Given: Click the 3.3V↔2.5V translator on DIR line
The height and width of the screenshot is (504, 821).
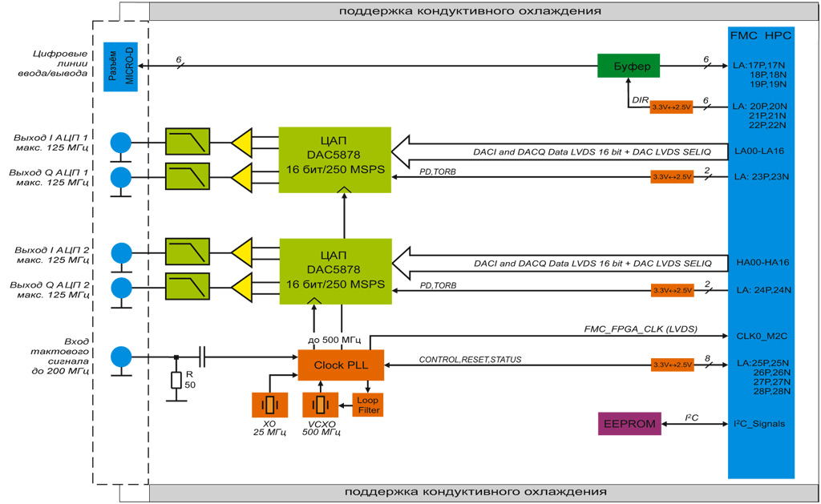Looking at the screenshot, I should coord(671,107).
